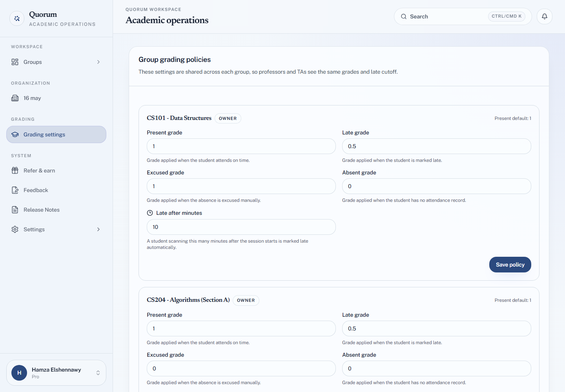This screenshot has height=392, width=565.
Task: Open the Feedback menu item
Action: click(x=56, y=190)
